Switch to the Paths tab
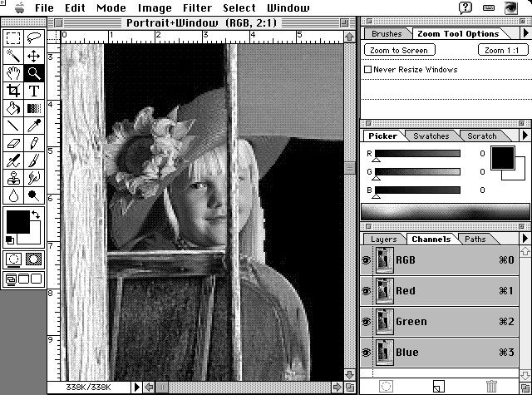 (x=475, y=239)
